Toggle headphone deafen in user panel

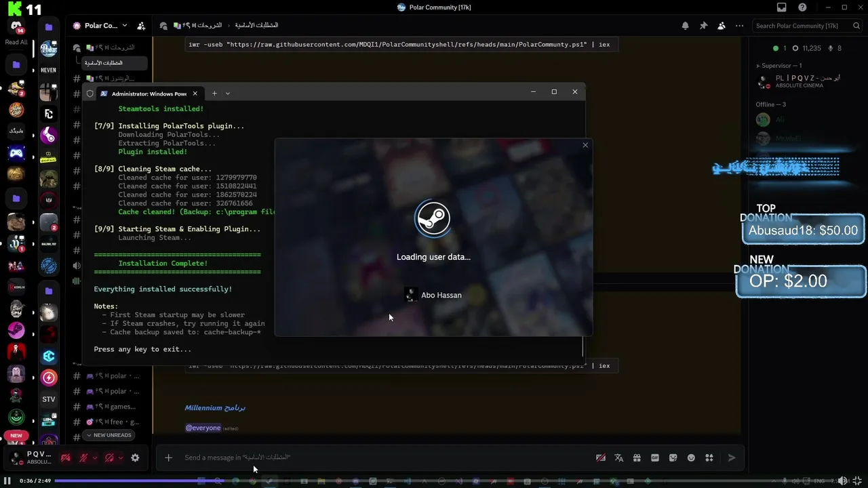pos(109,457)
